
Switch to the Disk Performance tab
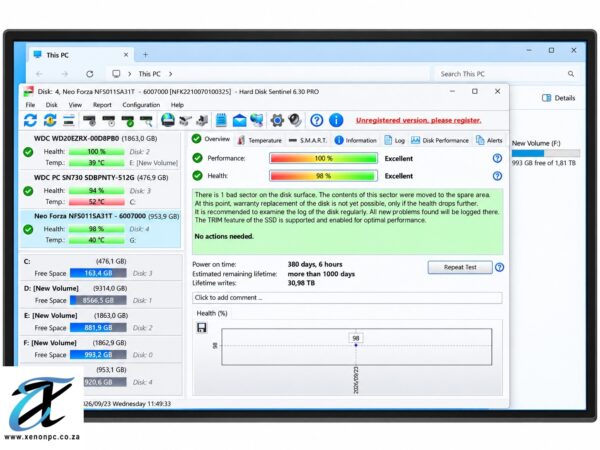(x=440, y=140)
